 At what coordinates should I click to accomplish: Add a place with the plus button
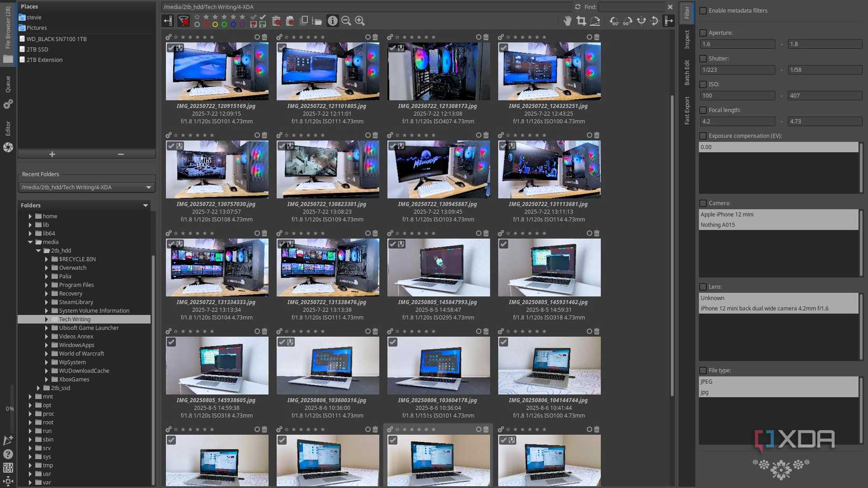(52, 154)
